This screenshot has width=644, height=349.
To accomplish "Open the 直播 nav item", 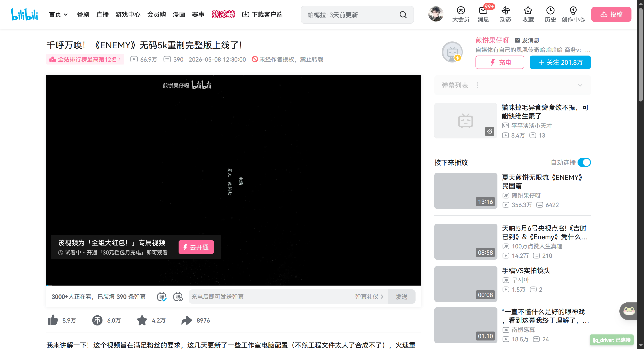I will (x=102, y=14).
